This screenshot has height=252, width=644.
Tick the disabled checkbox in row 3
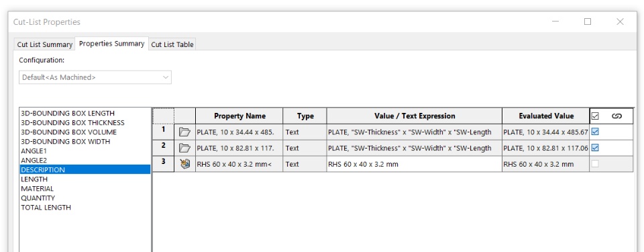[x=595, y=163]
